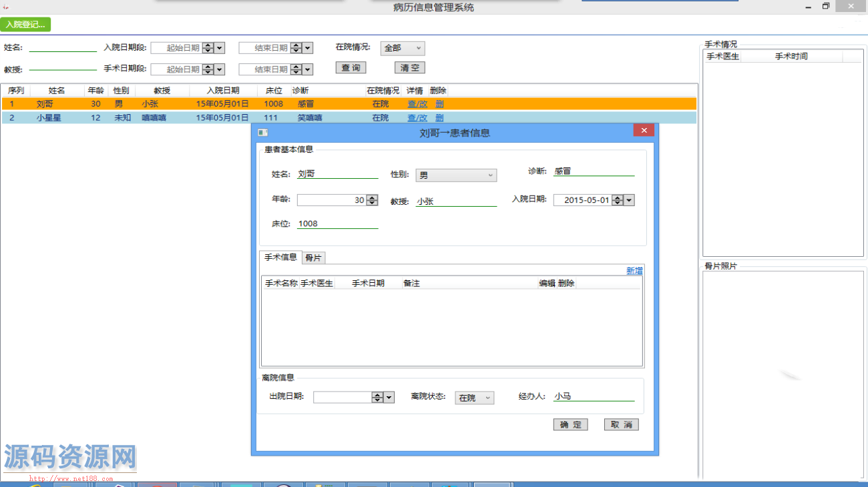Viewport: 868px width, 487px height.
Task: Click the 入院日期 field showing 2015-05-01
Action: click(x=583, y=200)
